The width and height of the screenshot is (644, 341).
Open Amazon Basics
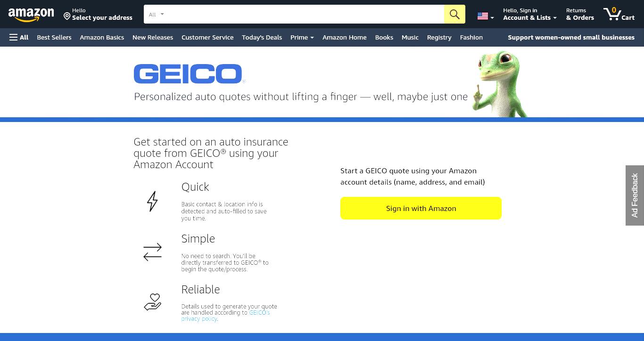pos(102,37)
